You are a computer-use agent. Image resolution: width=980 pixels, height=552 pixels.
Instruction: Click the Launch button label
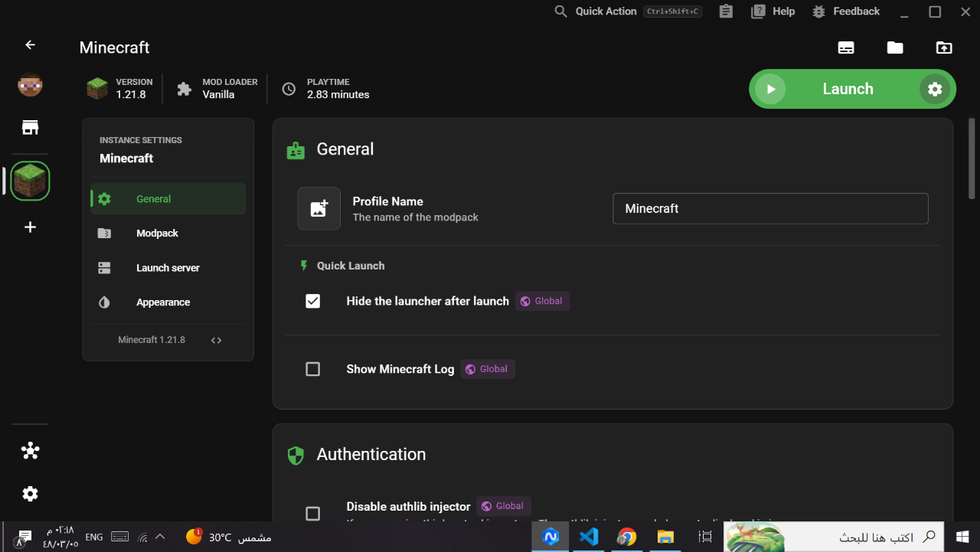(x=848, y=89)
